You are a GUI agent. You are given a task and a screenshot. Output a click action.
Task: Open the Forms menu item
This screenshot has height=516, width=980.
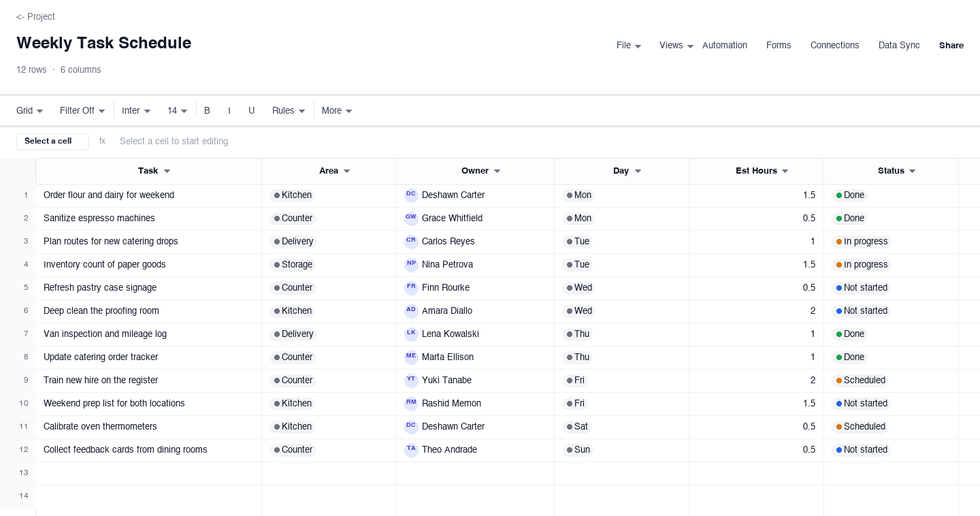(x=779, y=45)
